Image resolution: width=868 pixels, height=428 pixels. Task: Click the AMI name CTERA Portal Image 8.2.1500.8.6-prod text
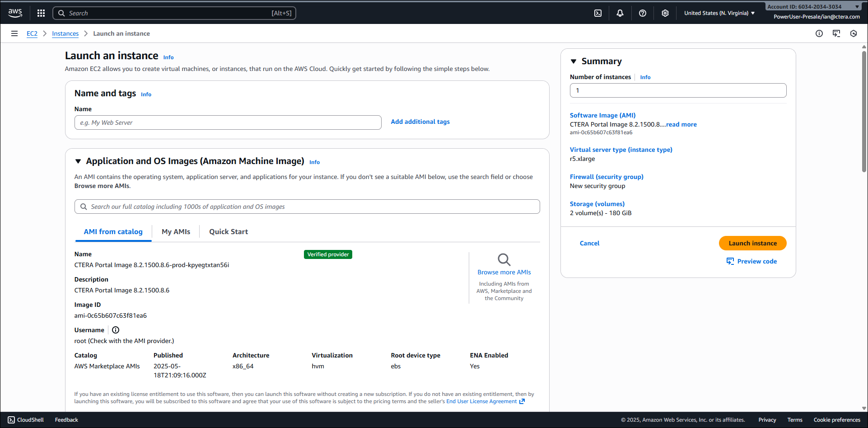click(152, 265)
